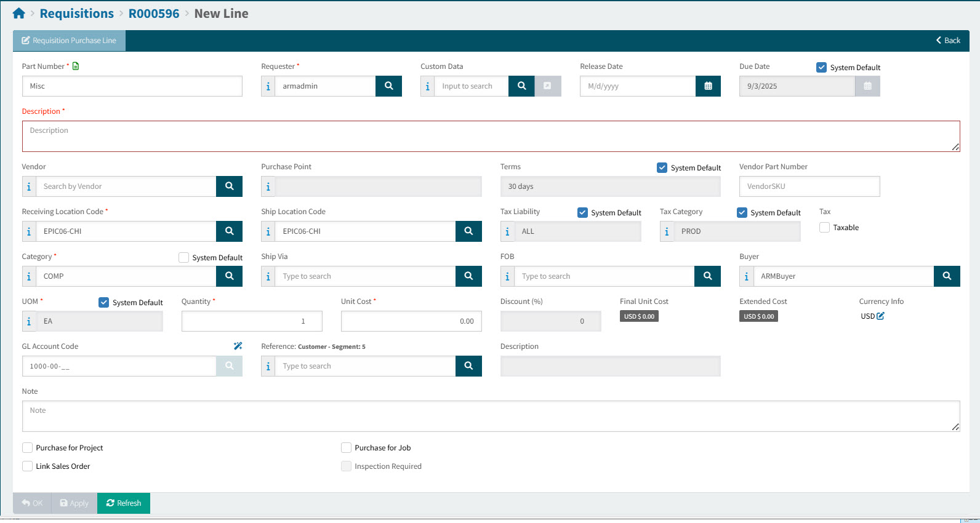Open Receiving Location Code lookup
The image size is (980, 523).
pos(229,231)
